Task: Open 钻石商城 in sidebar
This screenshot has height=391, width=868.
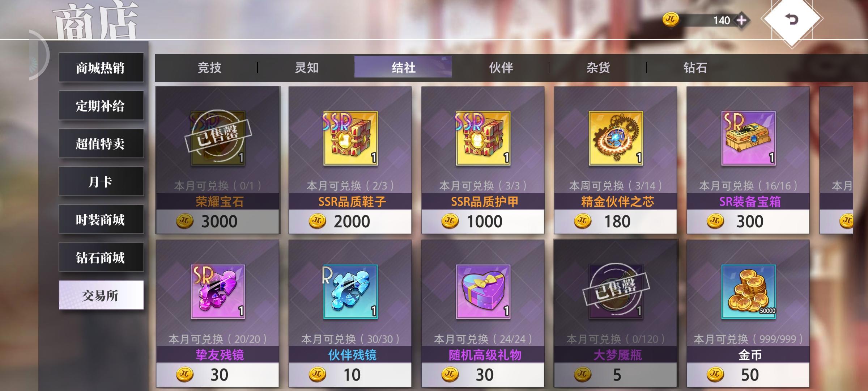Action: coord(101,257)
